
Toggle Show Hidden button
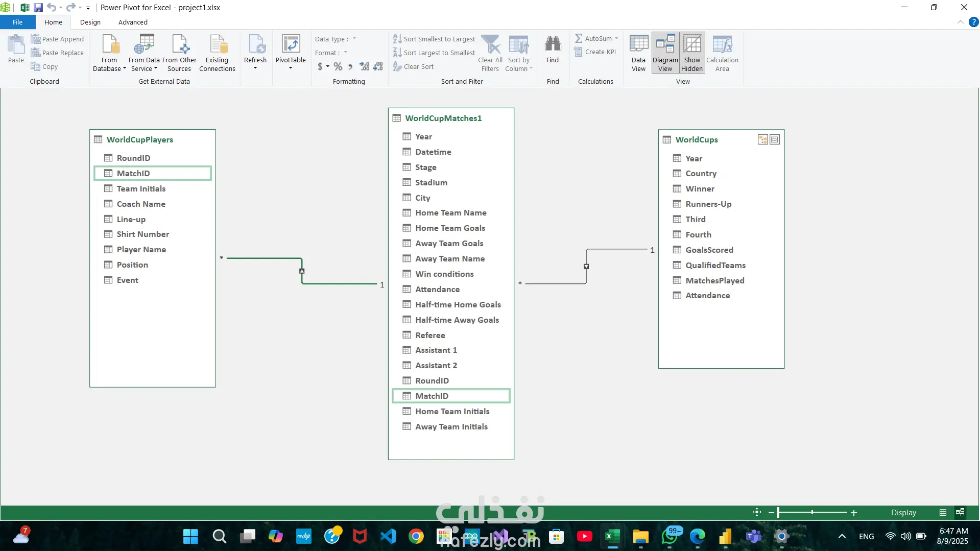692,53
